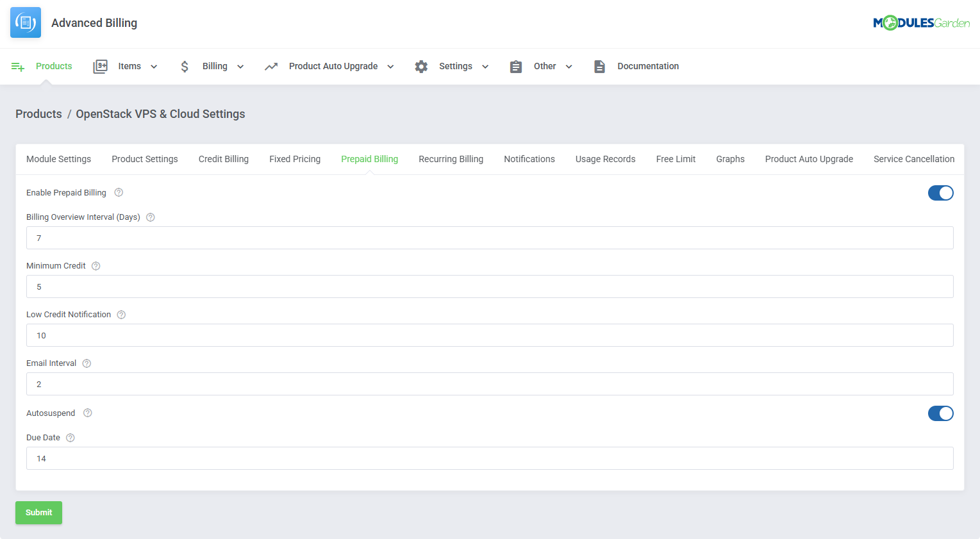
Task: Focus the Email Interval text field
Action: (490, 384)
